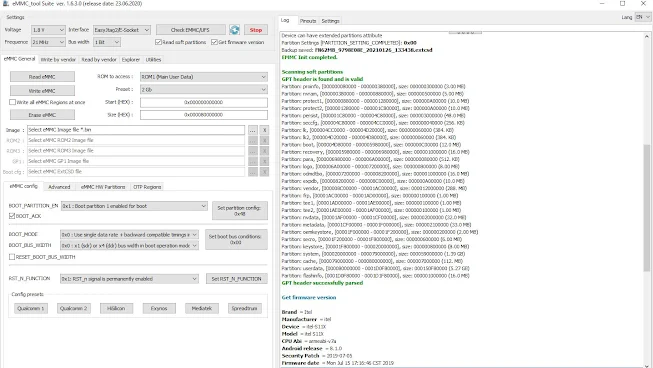The height and width of the screenshot is (368, 653).
Task: Apply the Mediatek config preset
Action: pyautogui.click(x=202, y=308)
